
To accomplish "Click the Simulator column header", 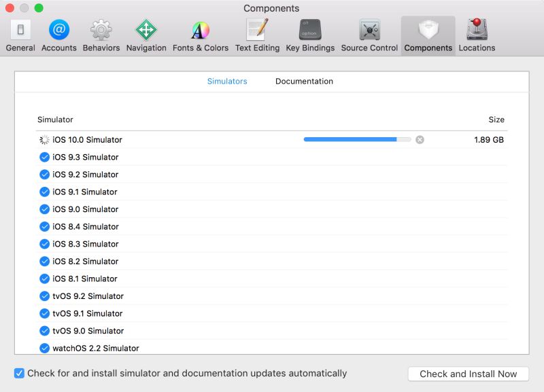I will [55, 120].
